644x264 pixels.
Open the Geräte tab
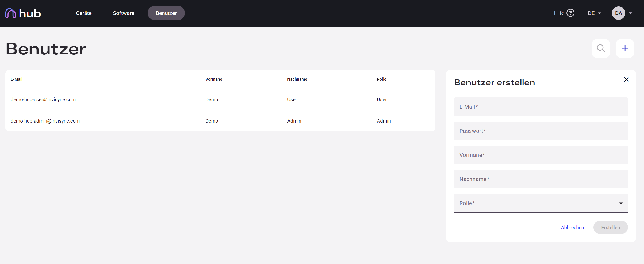click(x=84, y=13)
